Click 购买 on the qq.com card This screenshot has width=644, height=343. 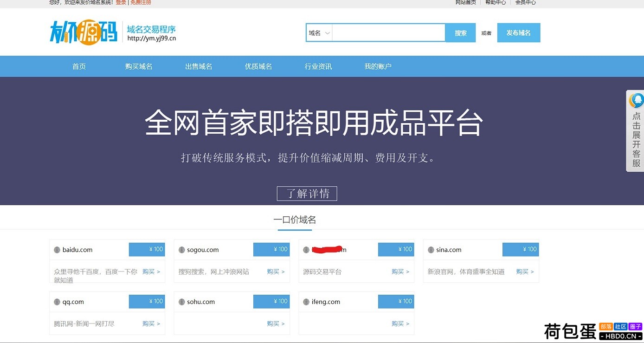(151, 324)
